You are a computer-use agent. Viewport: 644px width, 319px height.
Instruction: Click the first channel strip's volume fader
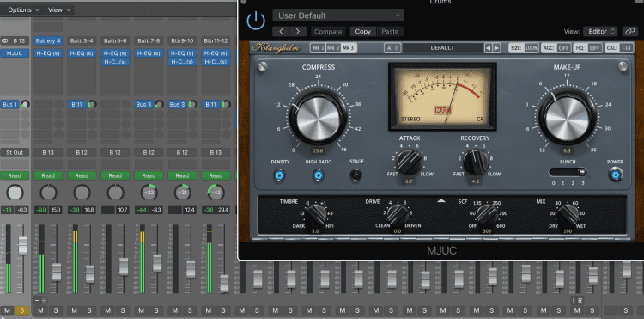[23, 245]
